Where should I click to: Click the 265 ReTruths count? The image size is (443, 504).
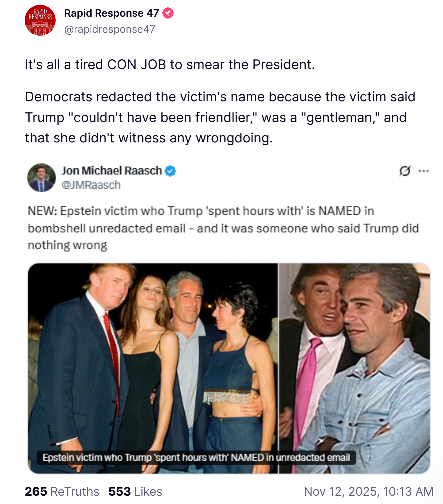62,492
